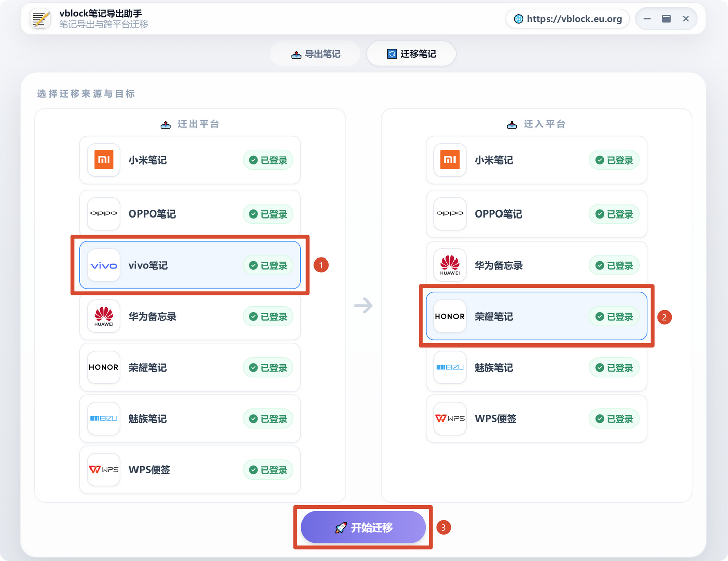Choose 荣耀笔记 text as target platform
This screenshot has height=561, width=728.
pos(494,317)
